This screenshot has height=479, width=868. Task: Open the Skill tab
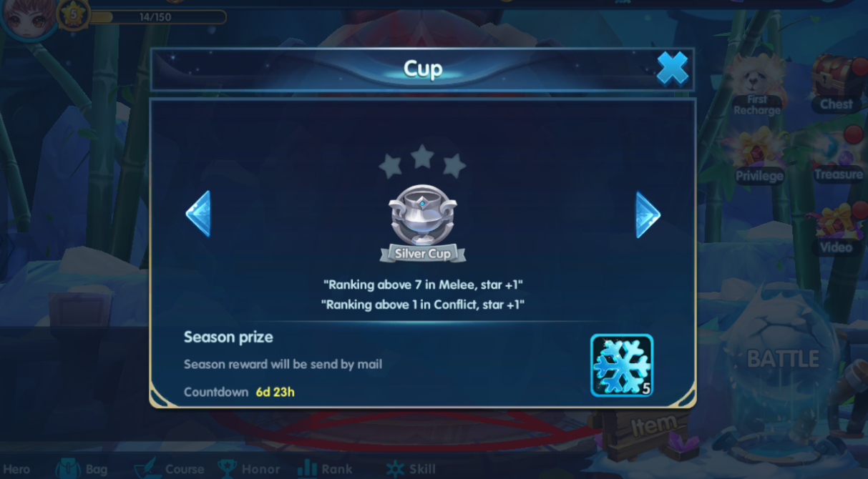(411, 468)
